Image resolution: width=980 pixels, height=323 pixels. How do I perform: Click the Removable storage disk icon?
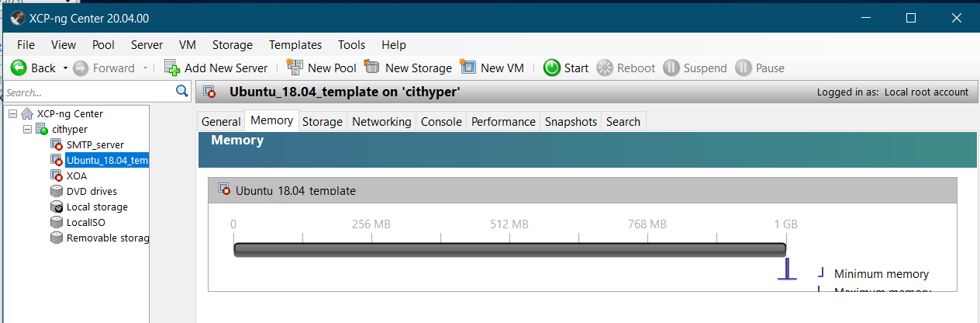click(57, 238)
